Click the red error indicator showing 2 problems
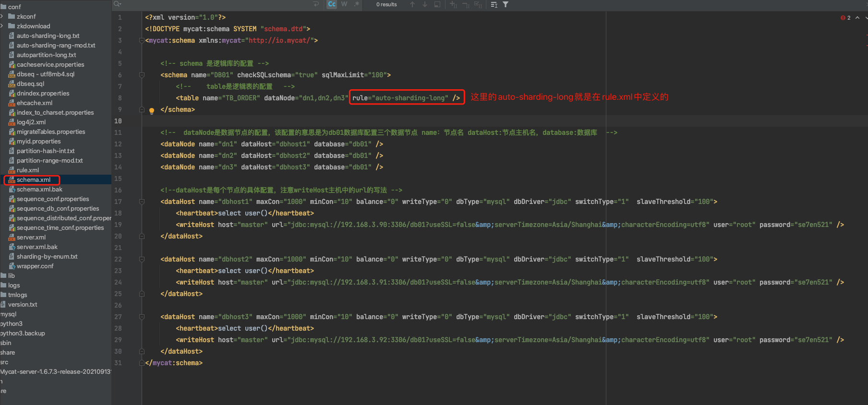Viewport: 868px width, 405px height. point(845,18)
